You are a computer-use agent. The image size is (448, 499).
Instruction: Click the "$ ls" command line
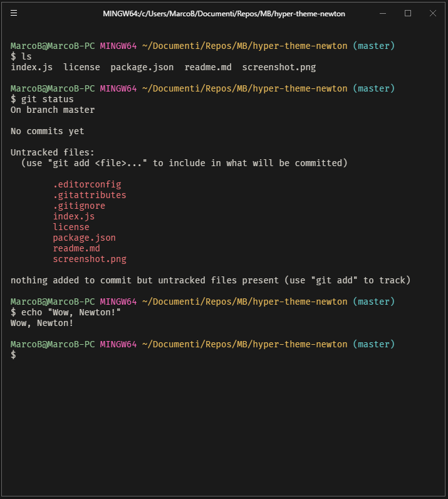[x=21, y=56]
